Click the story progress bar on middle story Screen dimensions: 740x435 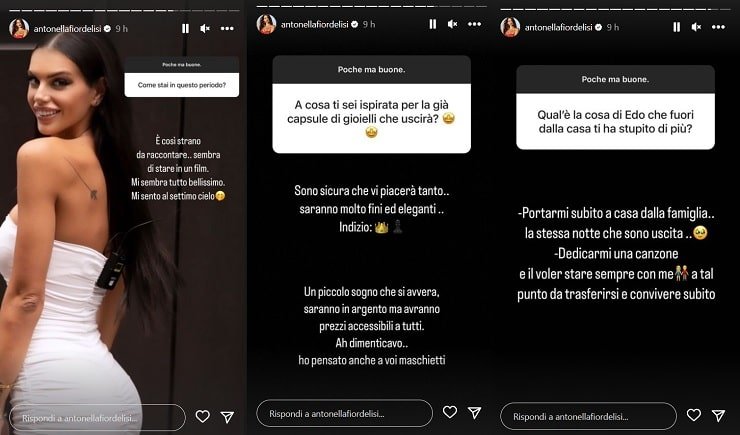coord(371,6)
